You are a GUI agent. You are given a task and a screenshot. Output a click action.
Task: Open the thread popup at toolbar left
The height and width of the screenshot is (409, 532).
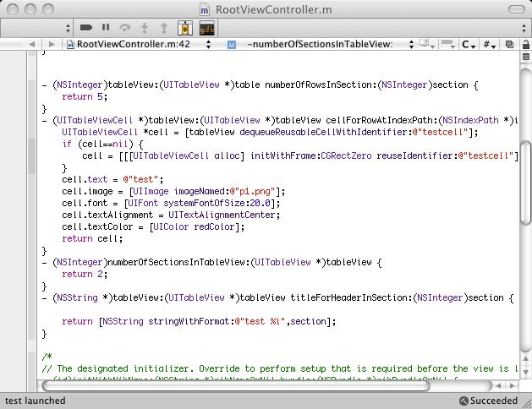[x=36, y=28]
